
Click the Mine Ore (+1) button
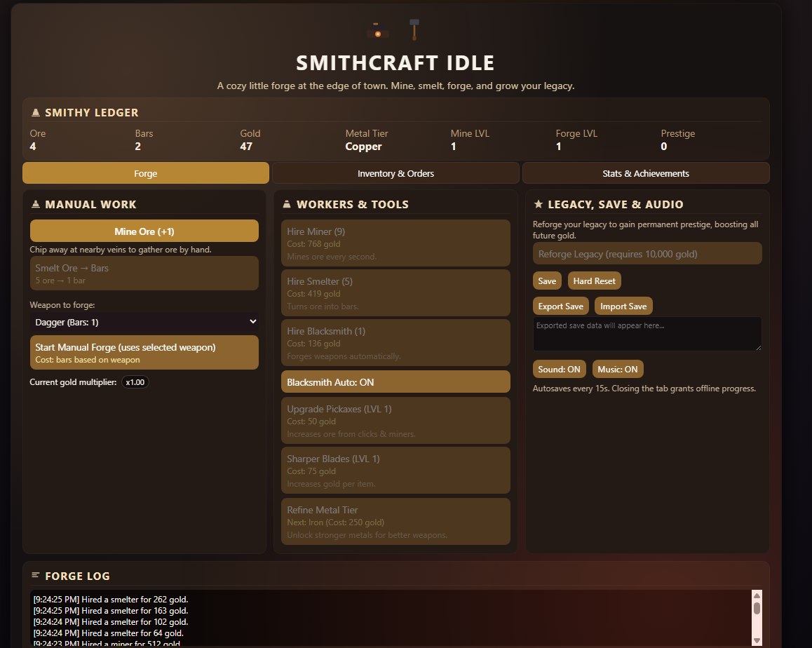click(x=144, y=231)
